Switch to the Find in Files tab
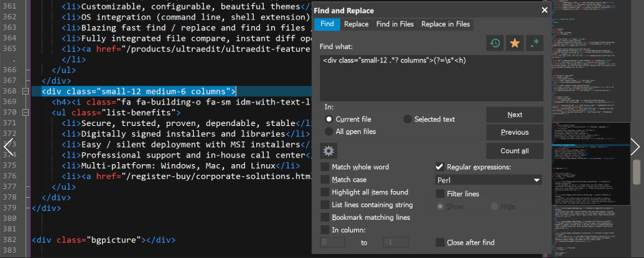This screenshot has height=258, width=644. tap(394, 24)
